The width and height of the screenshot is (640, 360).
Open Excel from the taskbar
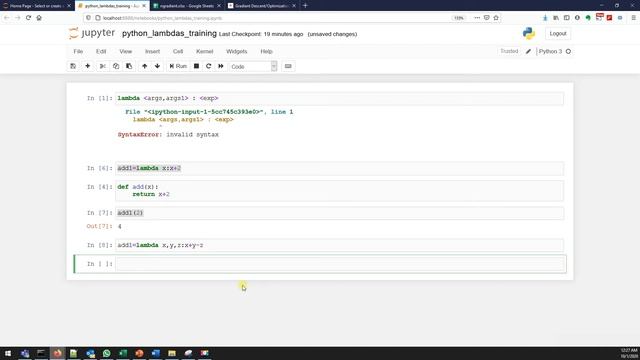[x=123, y=353]
